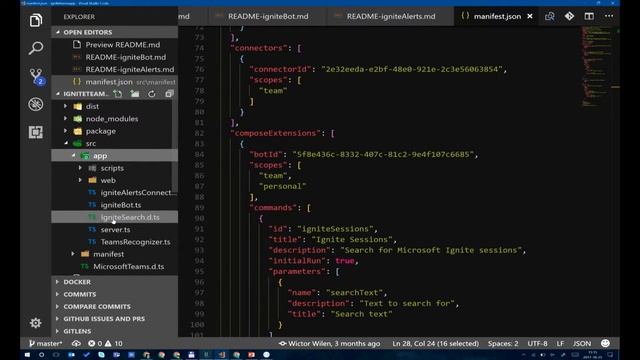640x360 pixels.
Task: Open README-igniteBot.md in open editors list
Action: (x=125, y=57)
